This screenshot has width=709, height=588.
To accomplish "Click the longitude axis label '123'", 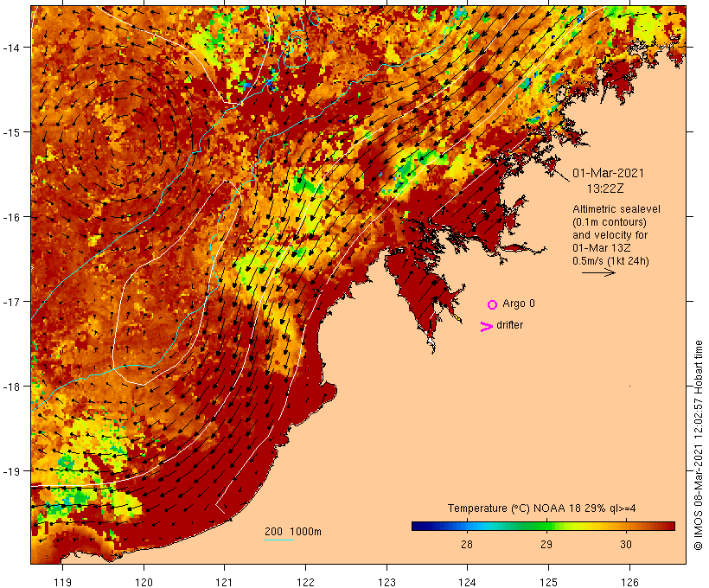I will click(x=386, y=582).
